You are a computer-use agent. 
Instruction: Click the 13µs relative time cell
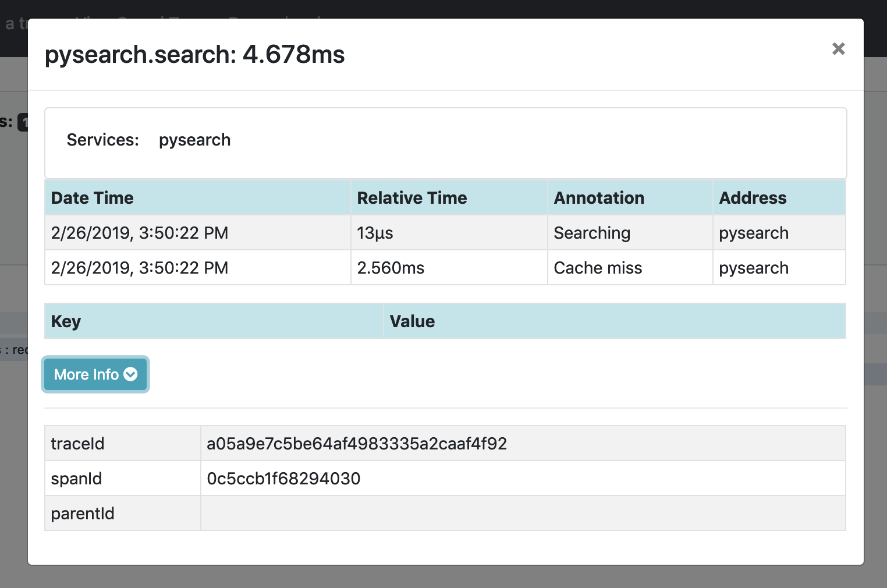pyautogui.click(x=449, y=233)
